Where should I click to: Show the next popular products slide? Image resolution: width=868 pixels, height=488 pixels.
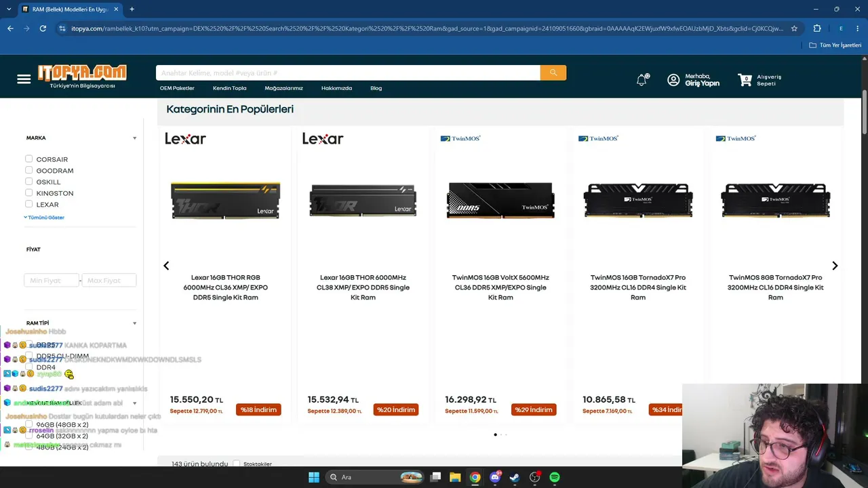[x=835, y=266]
